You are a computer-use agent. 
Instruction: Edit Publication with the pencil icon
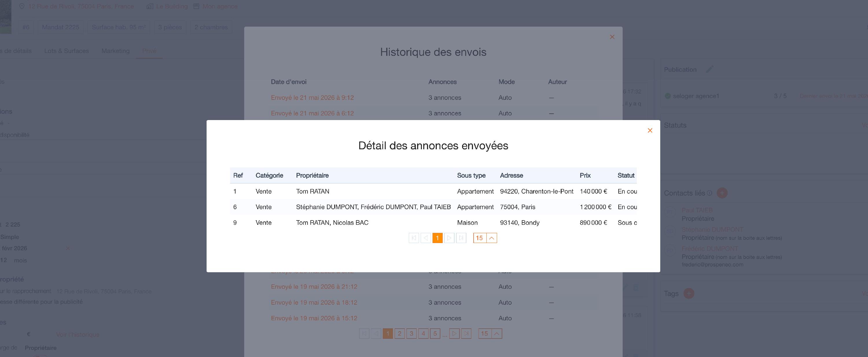[710, 69]
